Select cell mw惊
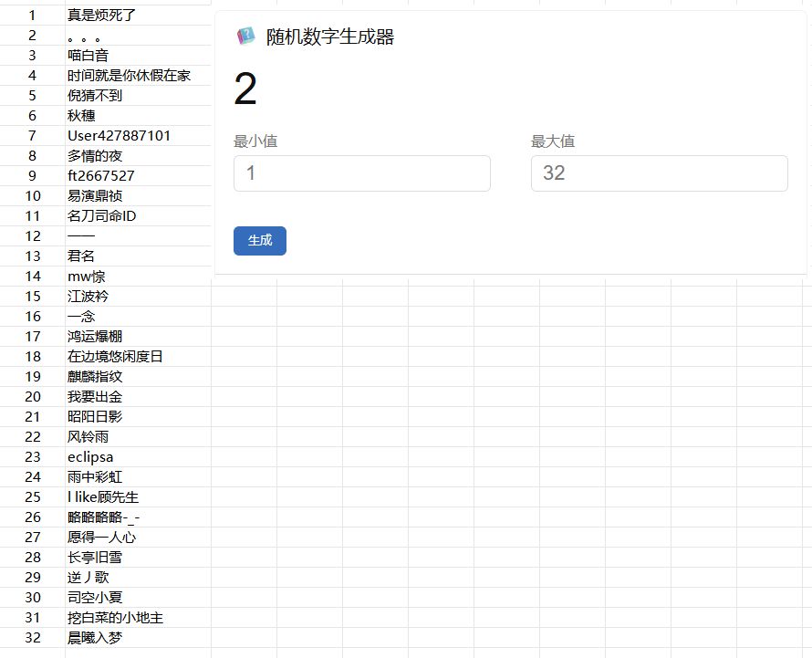Image resolution: width=812 pixels, height=658 pixels. [x=139, y=277]
